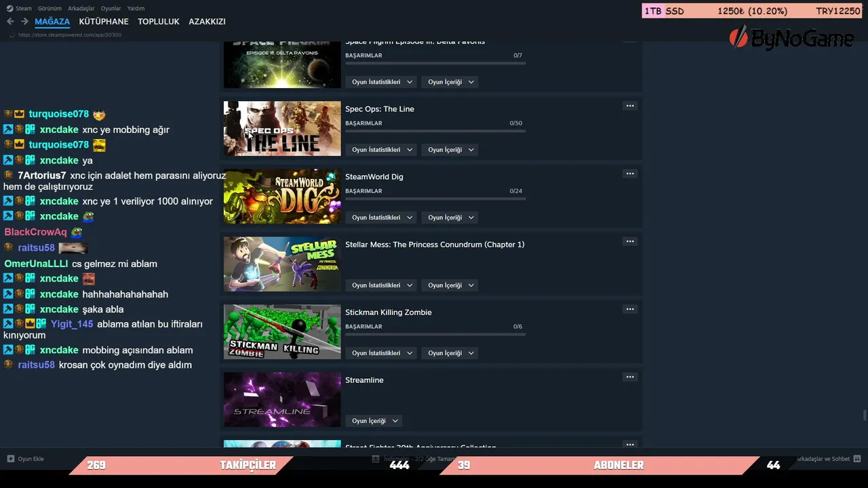868x488 pixels.
Task: Switch to the MAĞAZA tab
Action: 52,22
